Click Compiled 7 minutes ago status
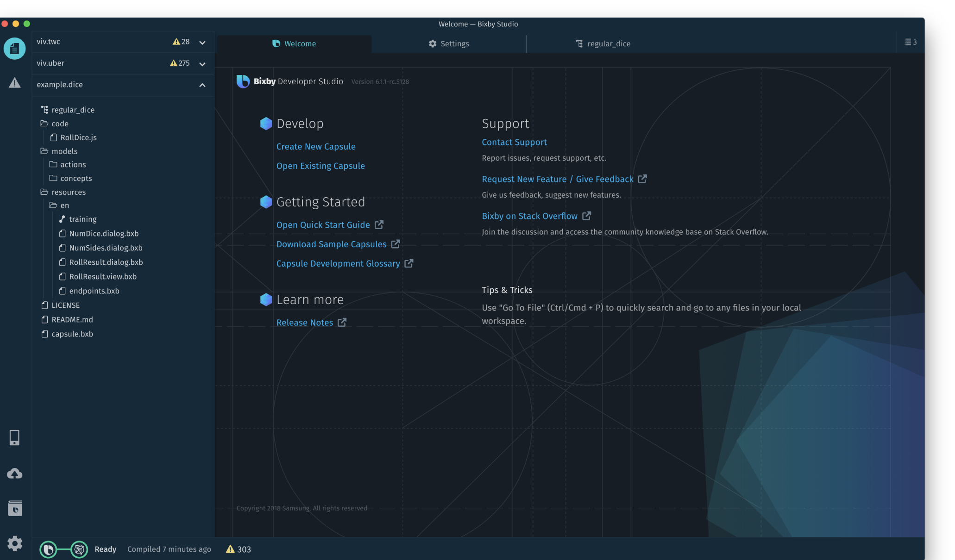 click(169, 549)
